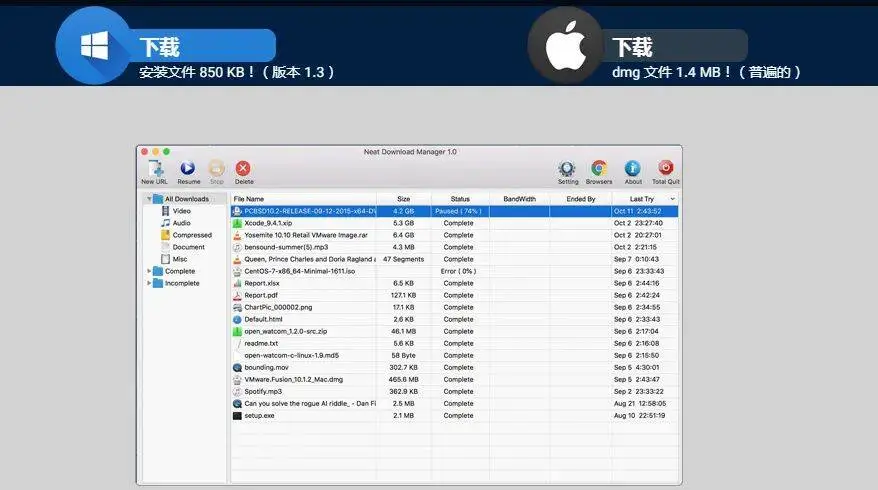878x490 pixels.
Task: Open the About info icon
Action: [x=633, y=168]
